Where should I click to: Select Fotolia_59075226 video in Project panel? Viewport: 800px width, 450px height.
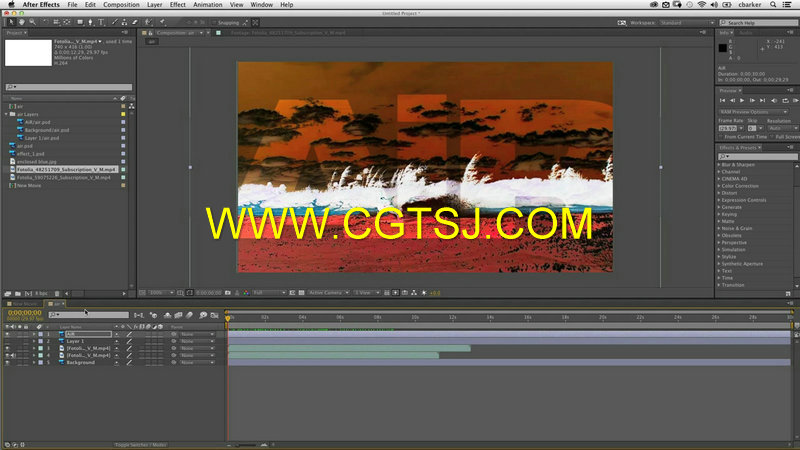[63, 178]
